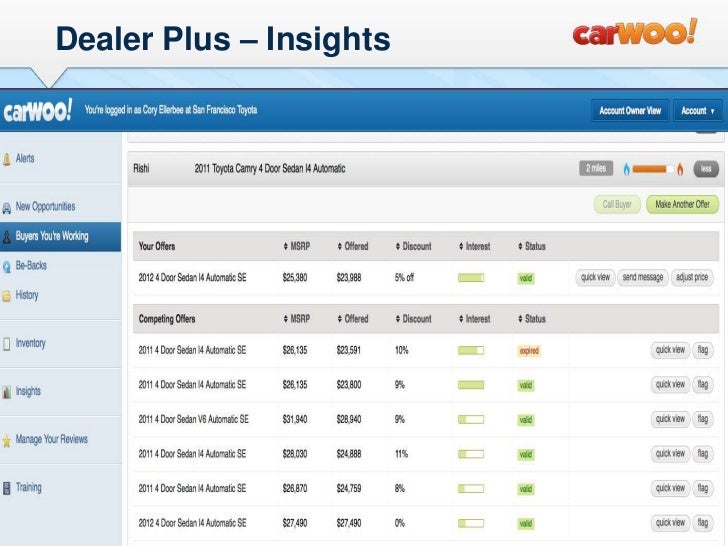Flag the $23,591 expired offer
728x546 pixels.
(x=703, y=350)
